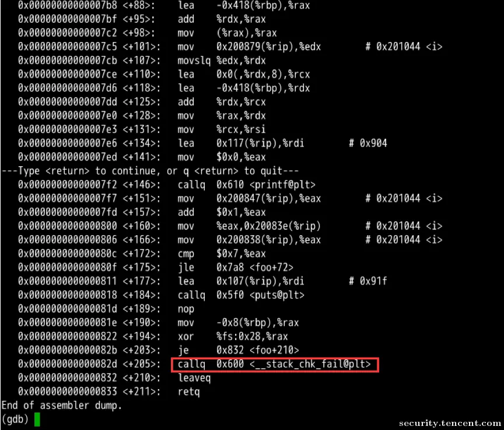Click the # 0x904 address comment

pyautogui.click(x=368, y=144)
